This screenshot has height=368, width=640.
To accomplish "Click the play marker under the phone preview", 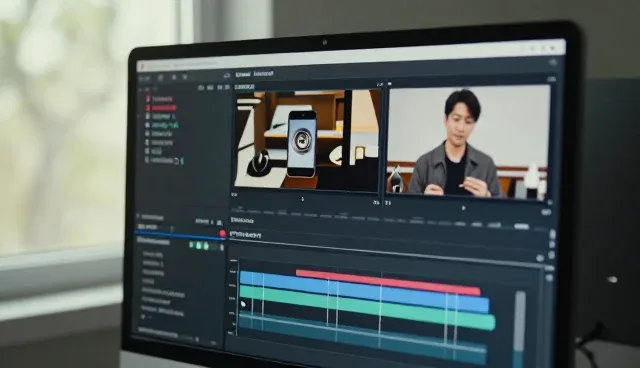I will coord(302,199).
